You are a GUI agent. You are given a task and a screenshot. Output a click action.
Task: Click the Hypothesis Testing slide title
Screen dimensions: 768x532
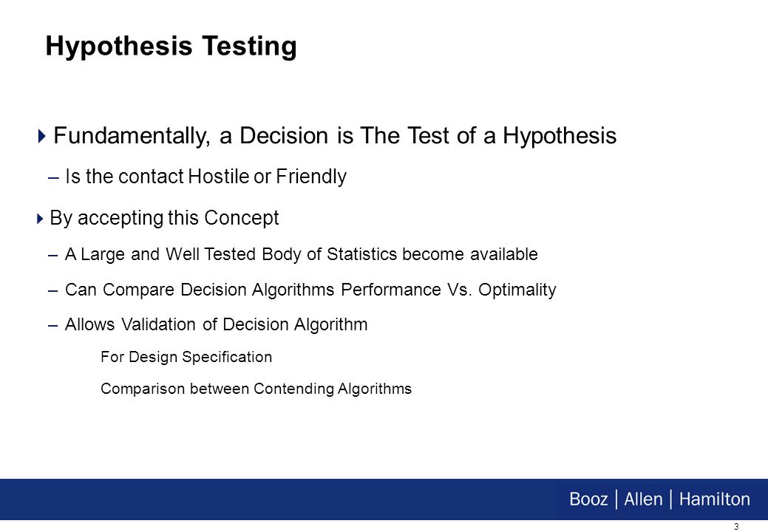click(171, 47)
